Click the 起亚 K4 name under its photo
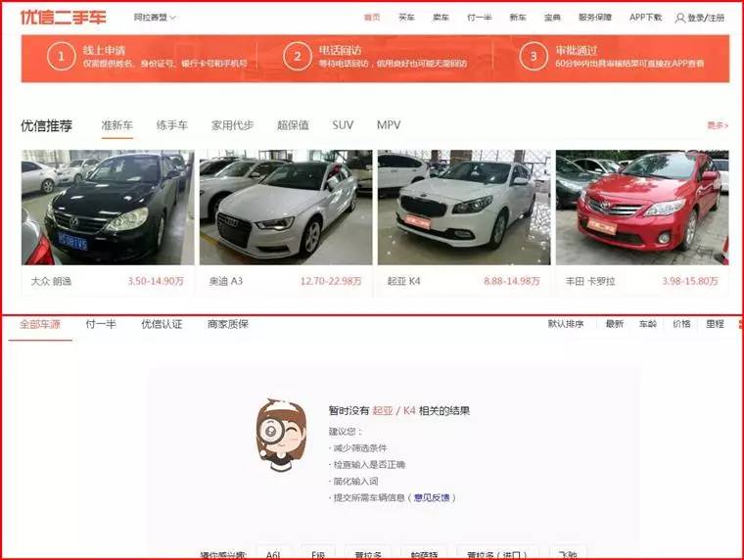Viewport: 744px width, 560px height. [x=403, y=281]
